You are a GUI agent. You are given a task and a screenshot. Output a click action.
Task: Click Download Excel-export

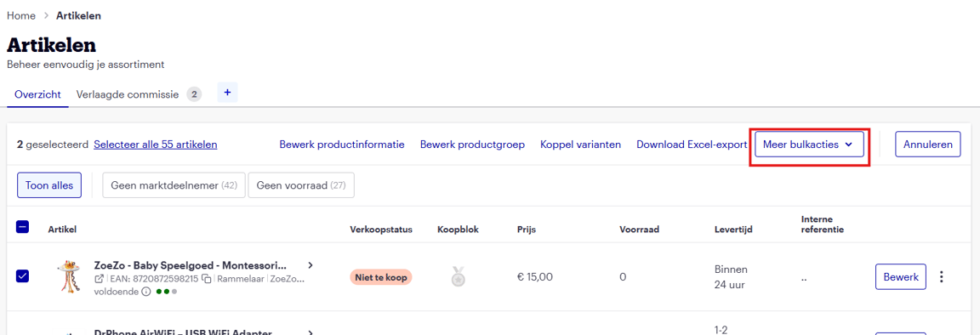(692, 145)
